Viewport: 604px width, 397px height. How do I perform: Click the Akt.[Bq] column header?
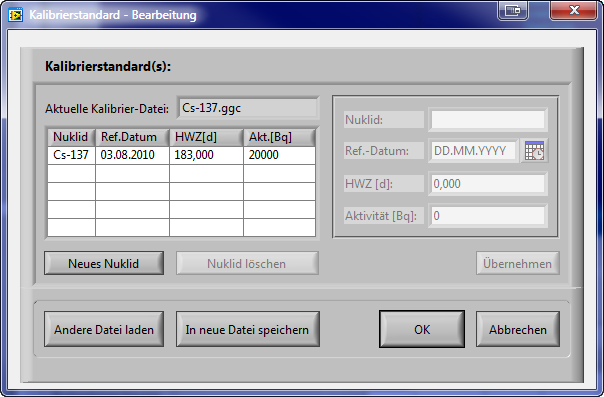[x=280, y=137]
